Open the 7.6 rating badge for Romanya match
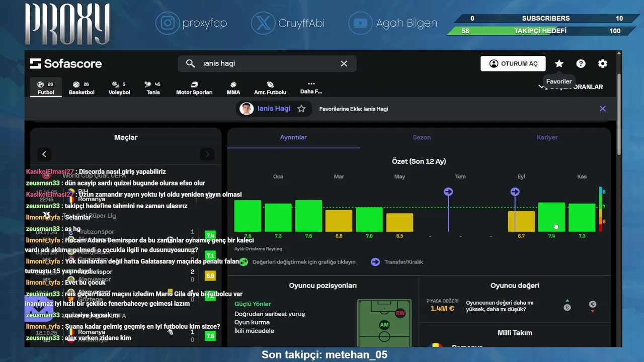Image resolution: width=644 pixels, height=362 pixels. point(210,336)
